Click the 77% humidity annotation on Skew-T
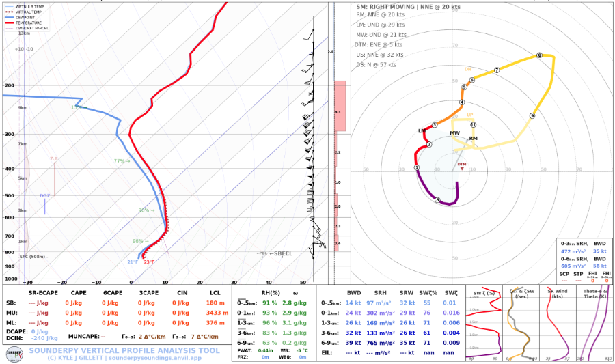Image resolution: width=615 pixels, height=364 pixels. pyautogui.click(x=122, y=161)
